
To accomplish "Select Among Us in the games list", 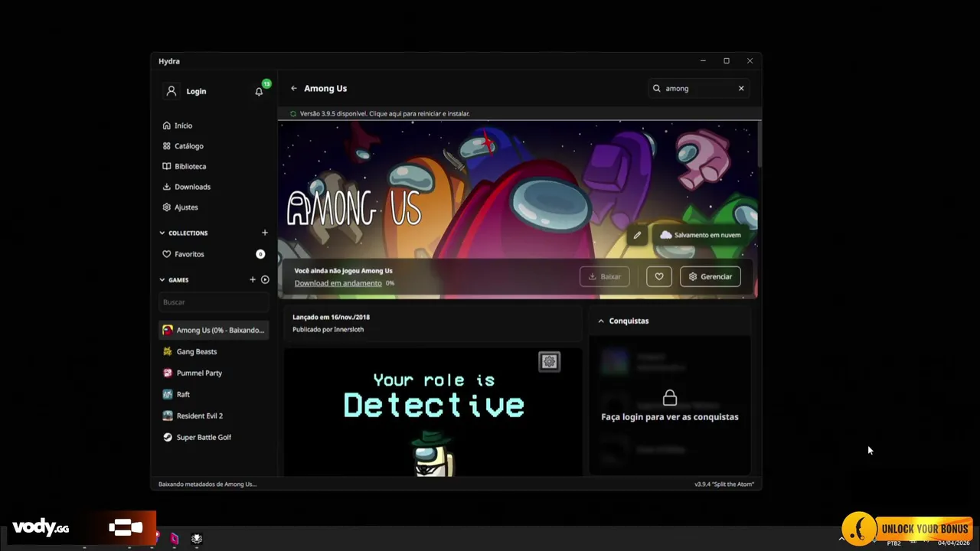I will point(214,331).
